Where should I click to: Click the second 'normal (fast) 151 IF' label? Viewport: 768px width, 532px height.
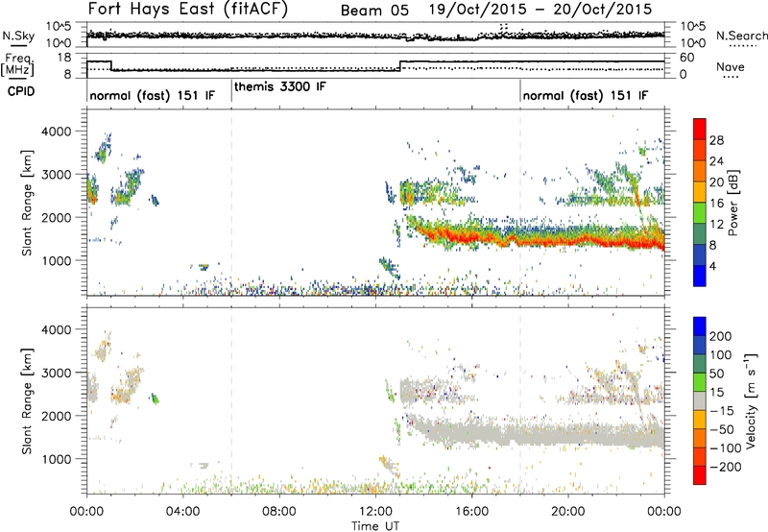click(x=586, y=95)
